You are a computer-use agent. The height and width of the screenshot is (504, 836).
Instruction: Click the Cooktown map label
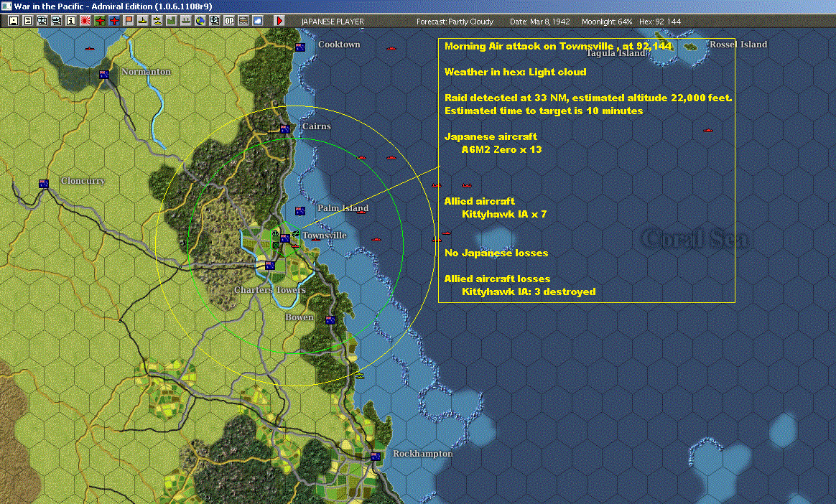[x=339, y=45]
